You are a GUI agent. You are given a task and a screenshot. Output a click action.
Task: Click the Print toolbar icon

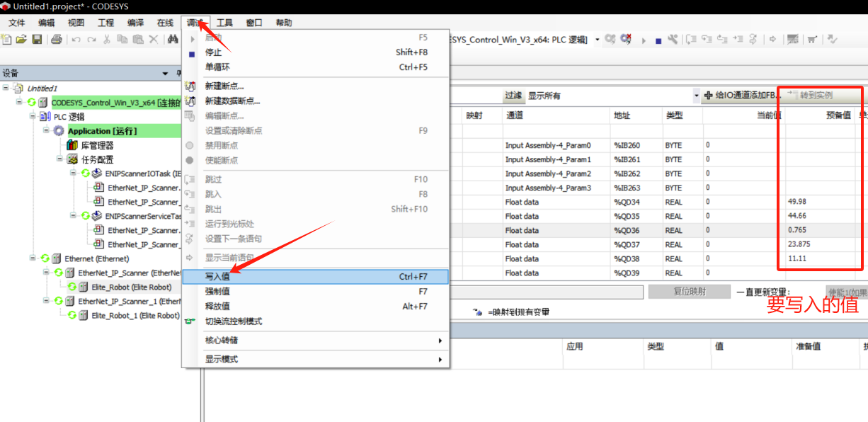(x=57, y=40)
